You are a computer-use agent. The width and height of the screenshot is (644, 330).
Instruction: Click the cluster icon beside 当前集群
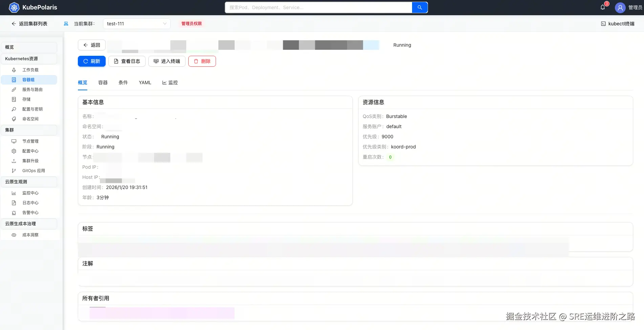click(66, 24)
